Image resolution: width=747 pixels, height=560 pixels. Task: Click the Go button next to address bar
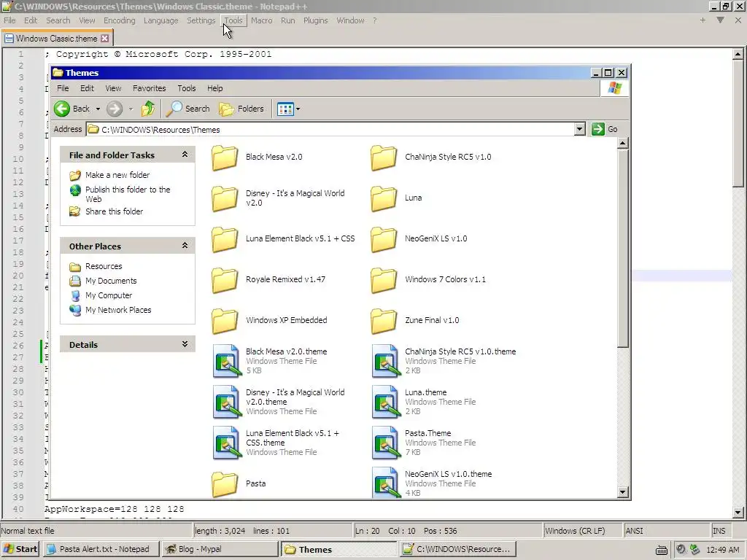(605, 129)
